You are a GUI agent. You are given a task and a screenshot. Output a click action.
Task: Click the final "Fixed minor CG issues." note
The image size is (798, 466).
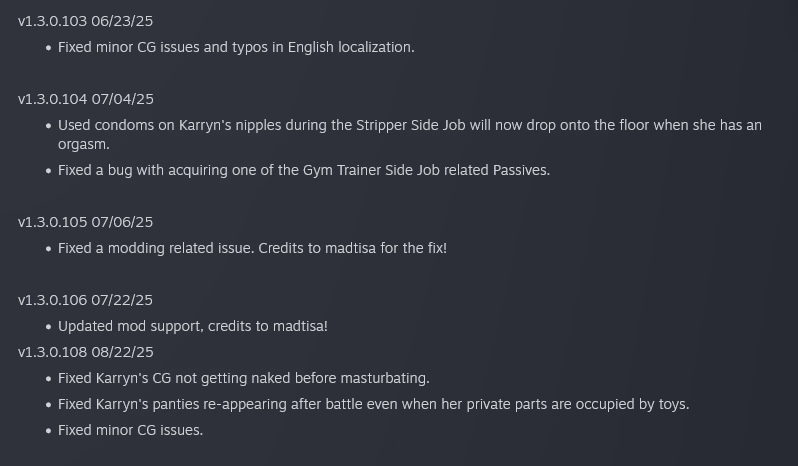pyautogui.click(x=130, y=430)
